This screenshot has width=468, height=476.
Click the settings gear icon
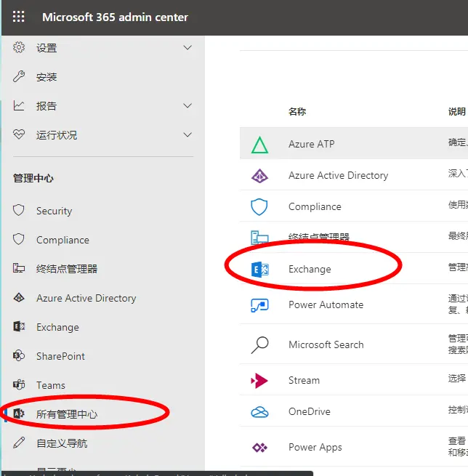pos(19,47)
